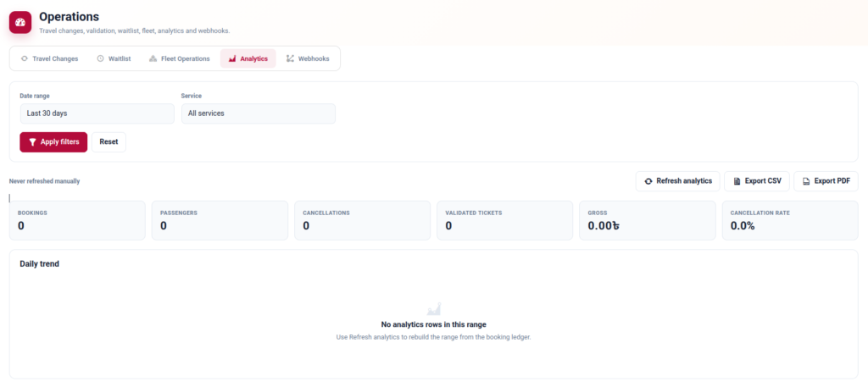Viewport: 868px width, 387px height.
Task: Click the "Never refreshed manually" status text
Action: click(44, 181)
